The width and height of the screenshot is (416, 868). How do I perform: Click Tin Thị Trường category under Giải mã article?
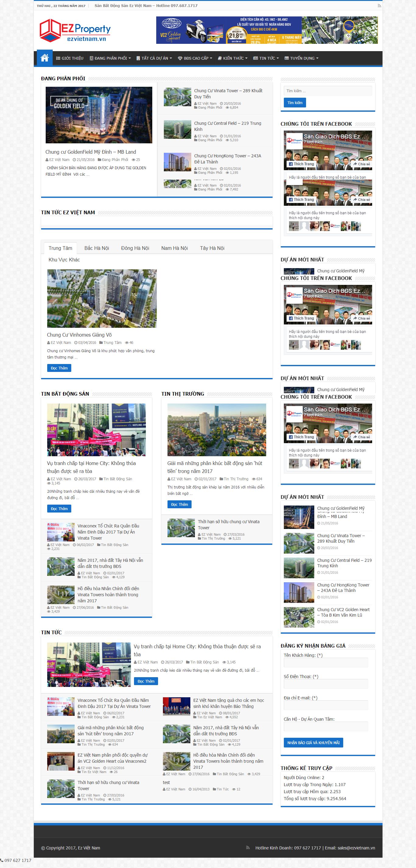click(236, 479)
